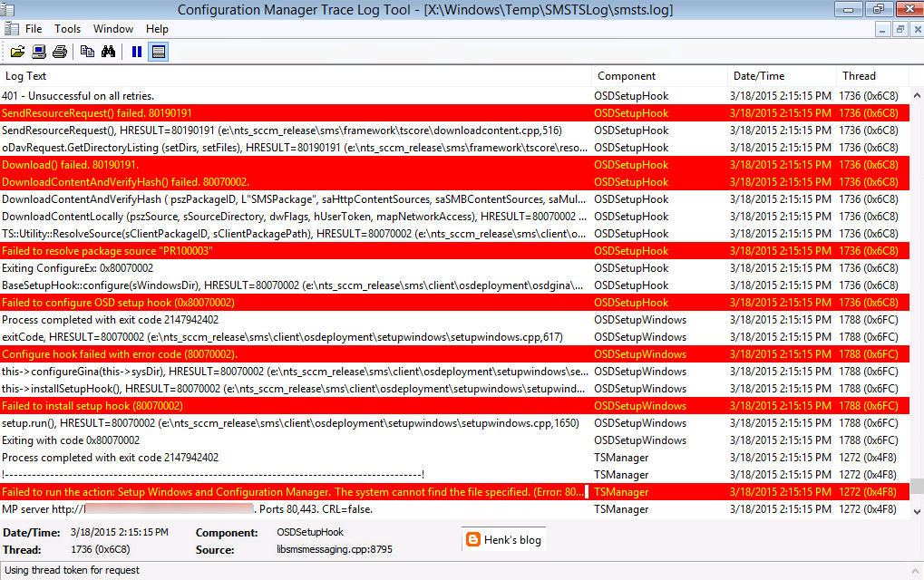Select the 'setup.run(), HRESULT=80070002' log row
924x580 pixels.
pos(454,423)
